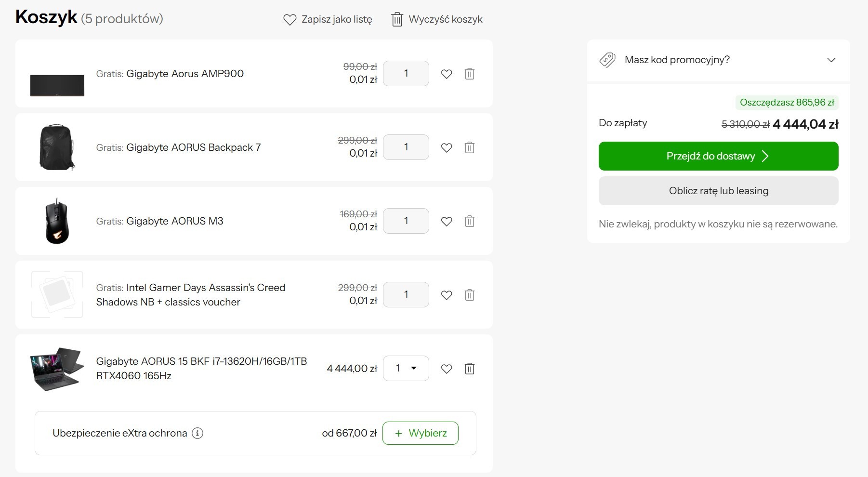Image resolution: width=868 pixels, height=477 pixels.
Task: Open the AORUS M3 mouse thumbnail
Action: click(57, 221)
